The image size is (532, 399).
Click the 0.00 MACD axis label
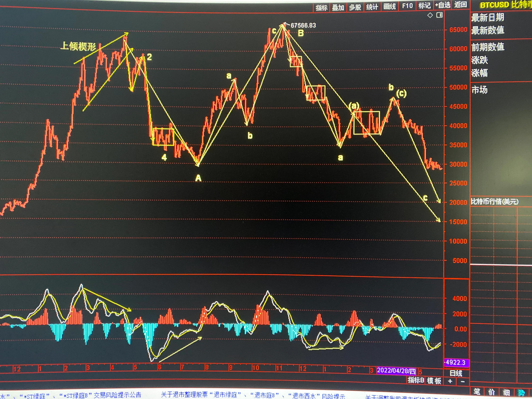click(x=460, y=329)
